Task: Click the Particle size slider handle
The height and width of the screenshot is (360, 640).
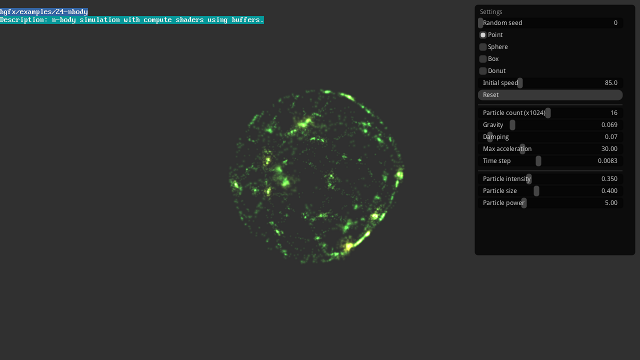Action: (x=536, y=191)
